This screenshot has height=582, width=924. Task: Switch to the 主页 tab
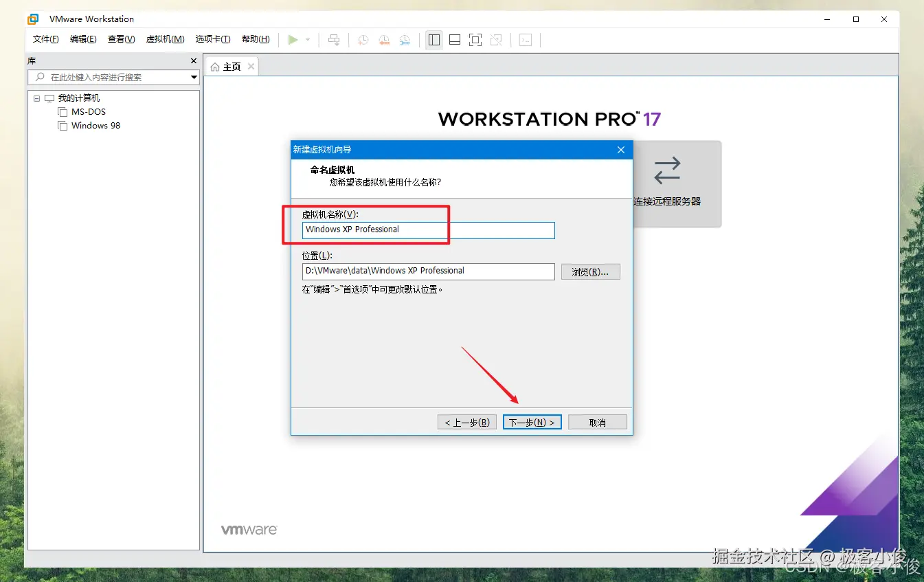232,67
